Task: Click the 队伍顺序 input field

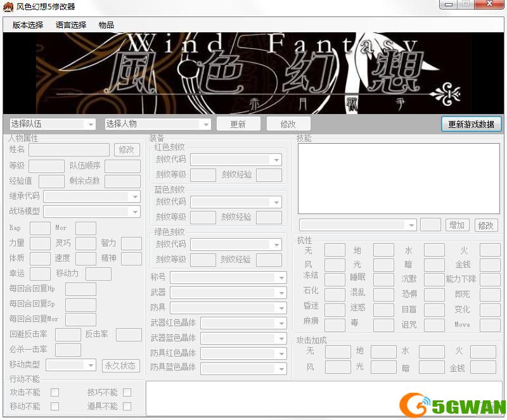Action: click(x=122, y=166)
